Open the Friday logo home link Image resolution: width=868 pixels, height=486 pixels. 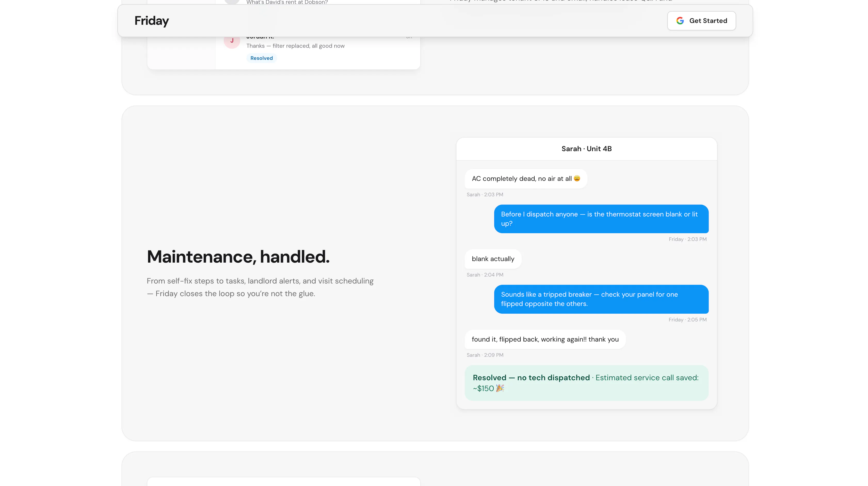(152, 21)
